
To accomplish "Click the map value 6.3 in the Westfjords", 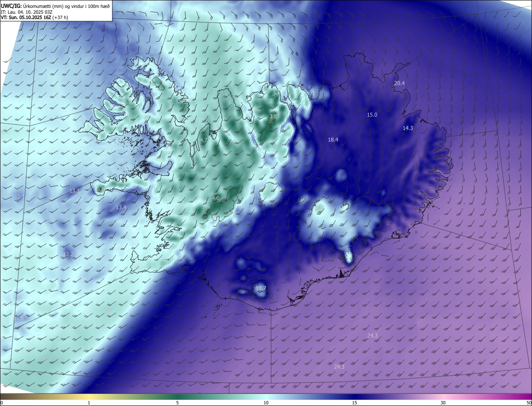I will [128, 102].
